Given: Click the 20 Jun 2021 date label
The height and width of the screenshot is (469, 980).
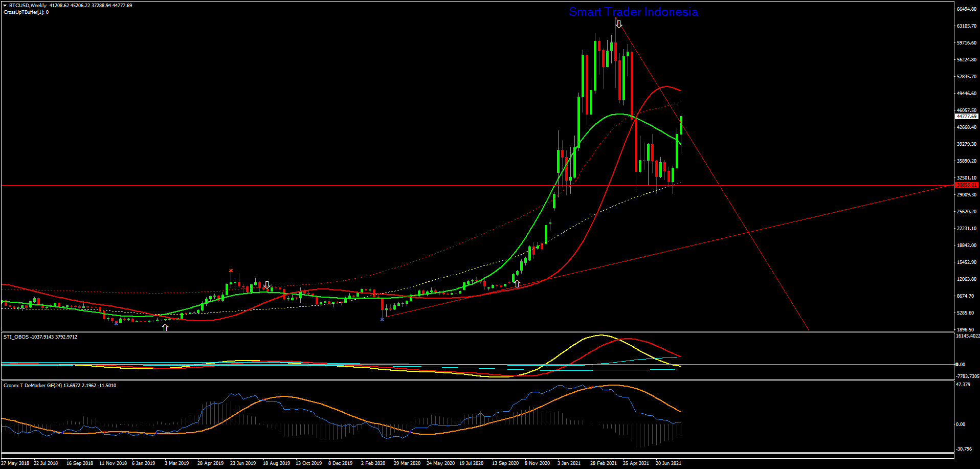Looking at the screenshot, I should (x=669, y=463).
